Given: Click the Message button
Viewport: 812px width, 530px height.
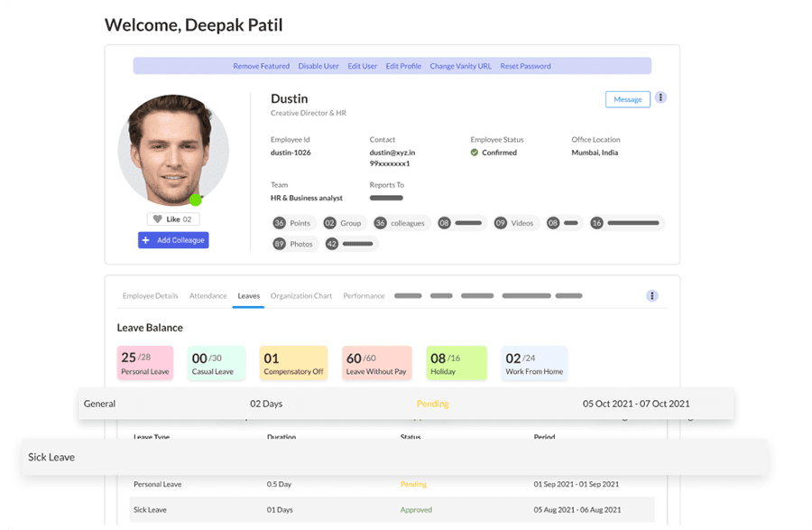Looking at the screenshot, I should (628, 99).
